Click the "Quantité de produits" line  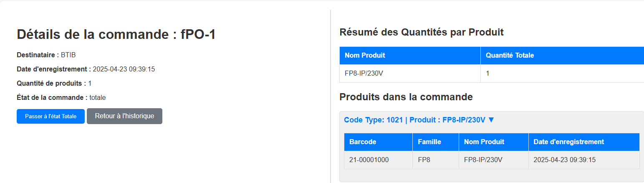point(54,83)
